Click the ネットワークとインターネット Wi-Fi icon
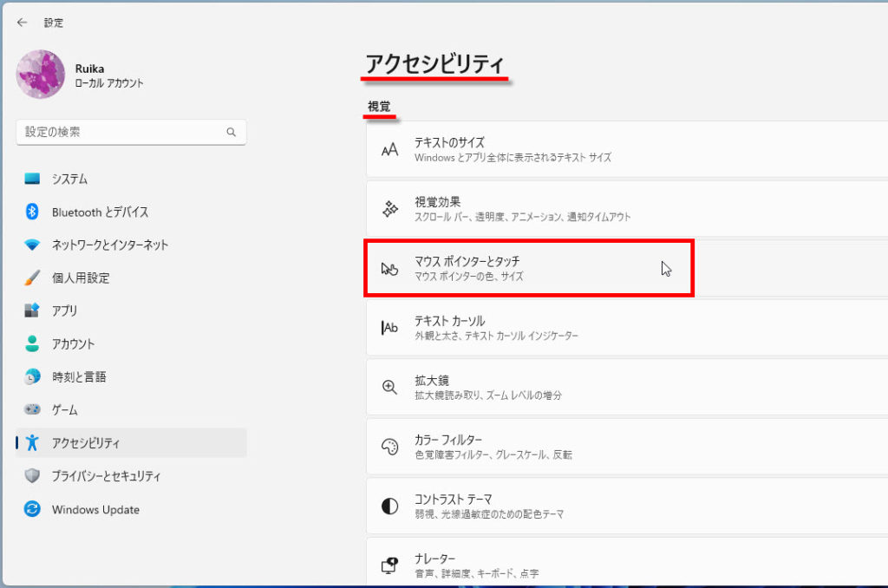888x588 pixels. 32,245
